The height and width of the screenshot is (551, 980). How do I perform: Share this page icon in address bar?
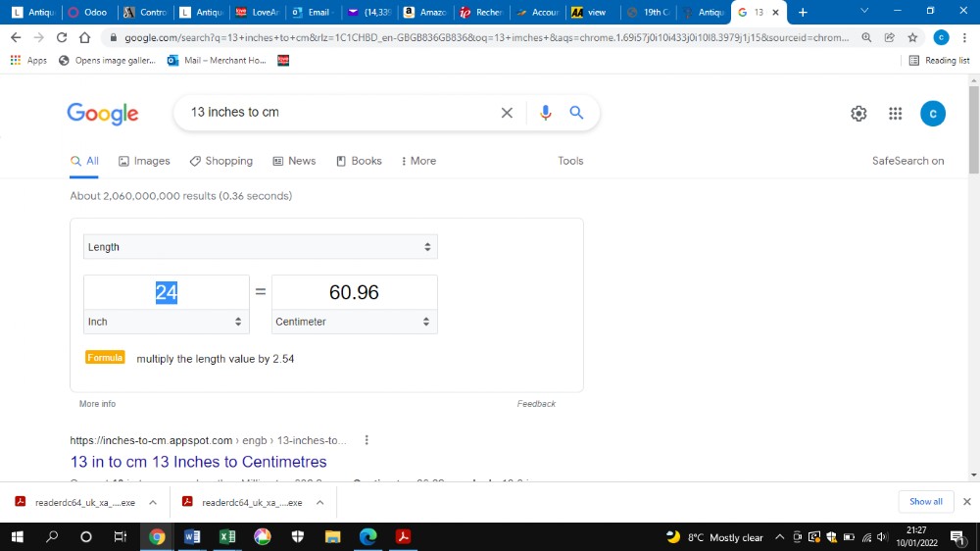(890, 37)
